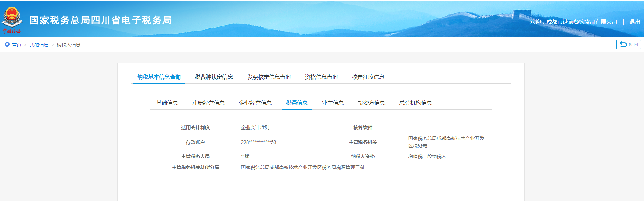644x201 pixels.
Task: Click the masked 存款账户 number cell
Action: pyautogui.click(x=259, y=142)
